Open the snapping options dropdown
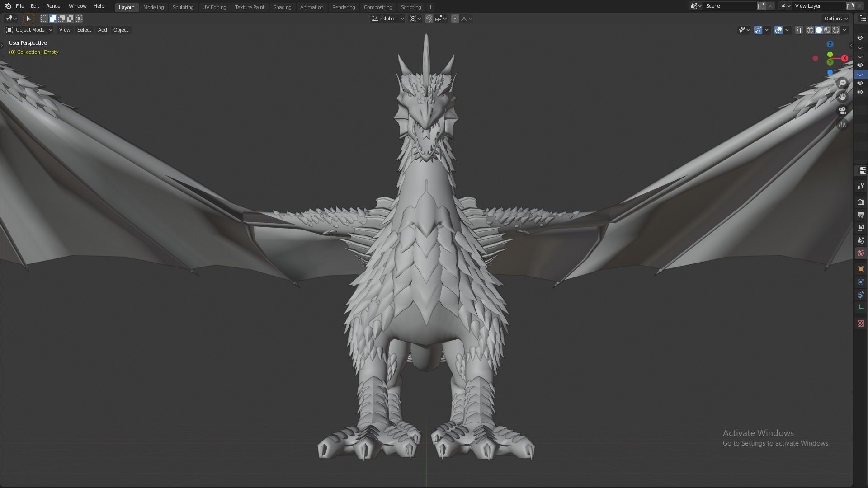 pyautogui.click(x=441, y=19)
